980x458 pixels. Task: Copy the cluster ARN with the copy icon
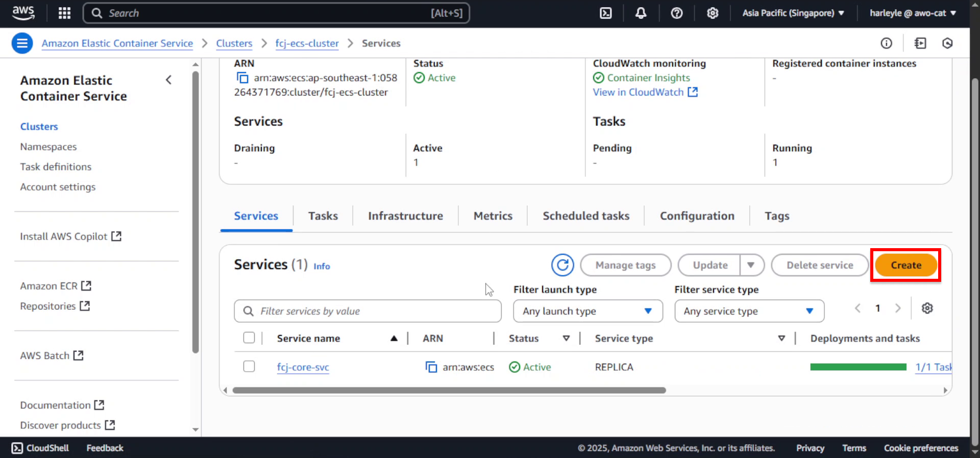242,78
